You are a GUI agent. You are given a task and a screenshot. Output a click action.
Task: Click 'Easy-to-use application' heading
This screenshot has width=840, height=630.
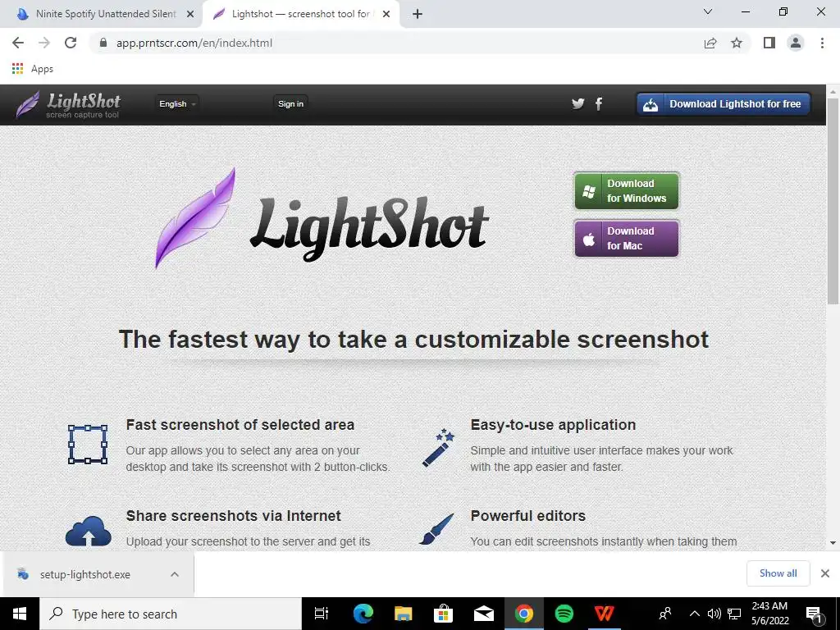click(x=553, y=425)
